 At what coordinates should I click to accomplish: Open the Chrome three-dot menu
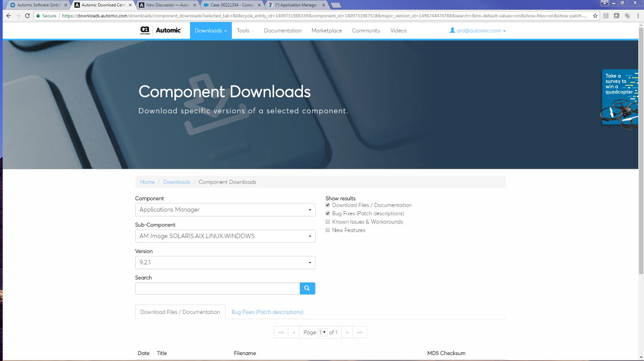[638, 16]
